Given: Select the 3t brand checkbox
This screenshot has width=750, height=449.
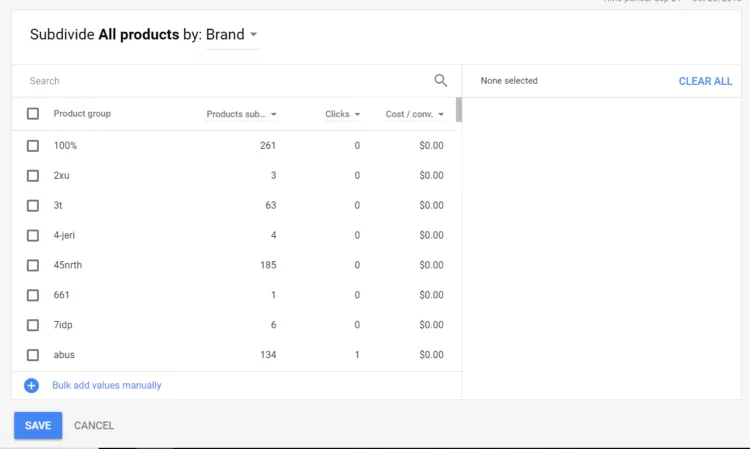Looking at the screenshot, I should tap(33, 206).
